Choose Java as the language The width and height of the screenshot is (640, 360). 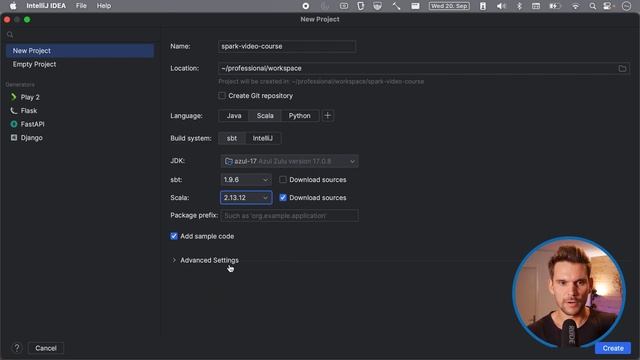coord(234,116)
